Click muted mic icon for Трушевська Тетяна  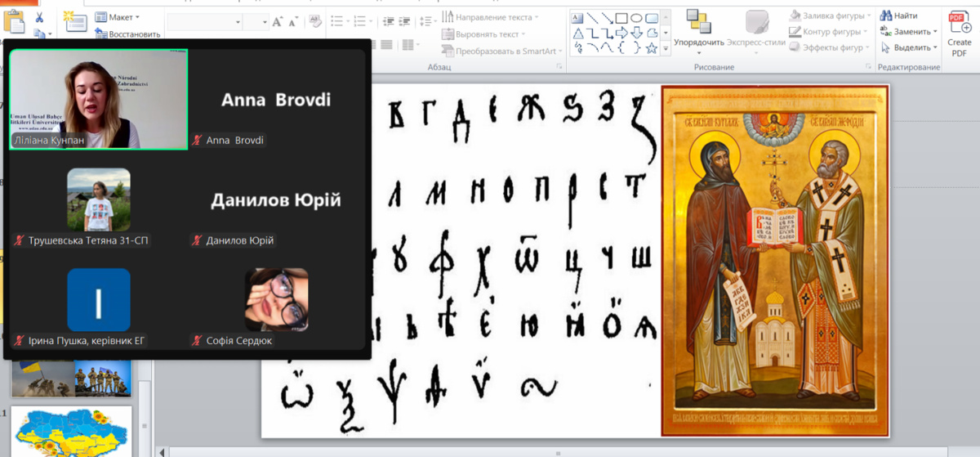coord(19,240)
